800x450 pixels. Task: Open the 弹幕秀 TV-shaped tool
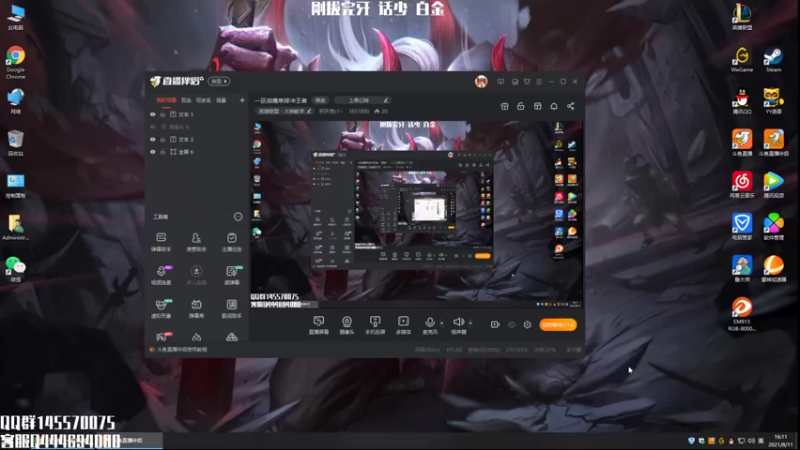196,308
